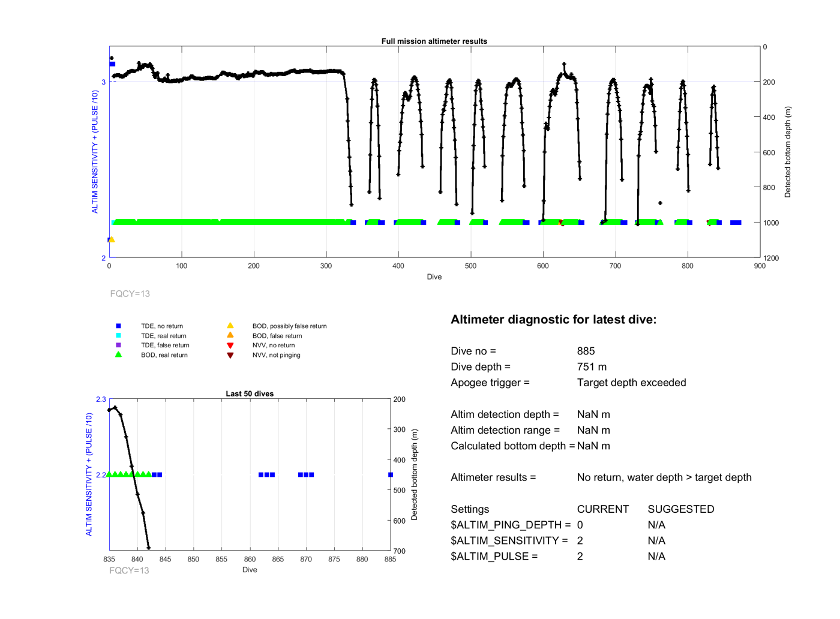The width and height of the screenshot is (840, 619).
Task: Click the 'Altim detection depth =' label
Action: tap(505, 414)
